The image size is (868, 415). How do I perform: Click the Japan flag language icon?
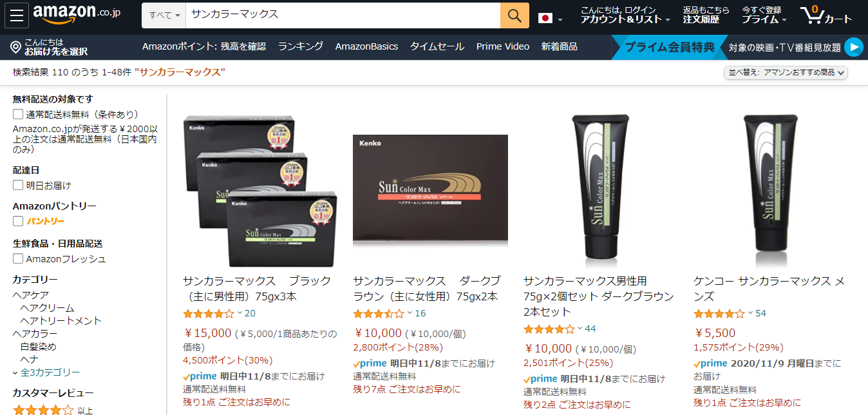click(546, 18)
